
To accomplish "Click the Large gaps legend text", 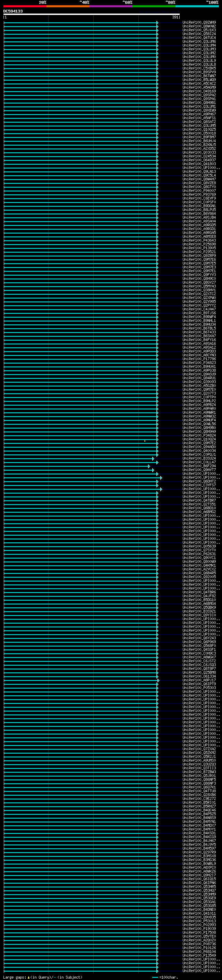I will [43, 977].
